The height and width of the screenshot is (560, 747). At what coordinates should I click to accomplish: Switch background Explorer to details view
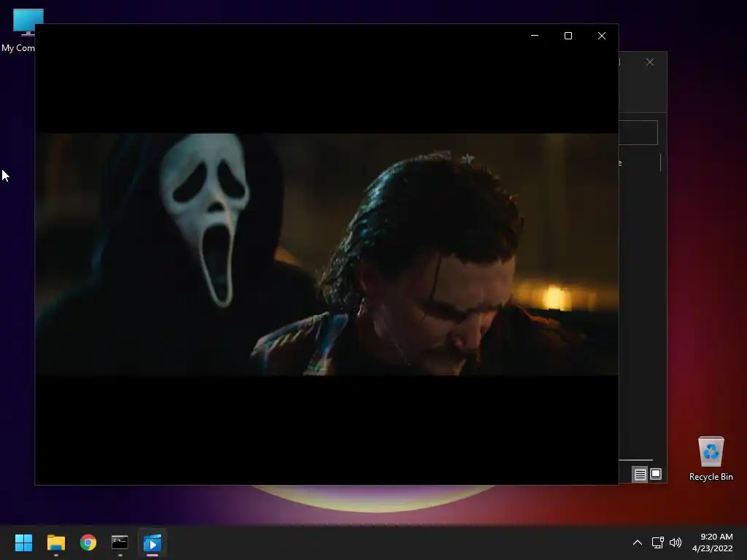tap(640, 474)
